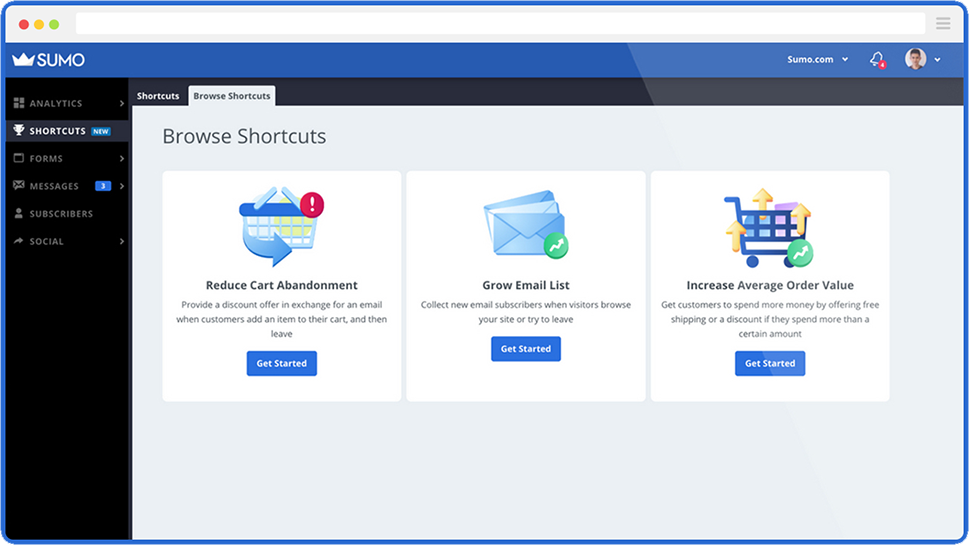The height and width of the screenshot is (545, 969).
Task: Open Subscribers in the sidebar
Action: coord(67,214)
